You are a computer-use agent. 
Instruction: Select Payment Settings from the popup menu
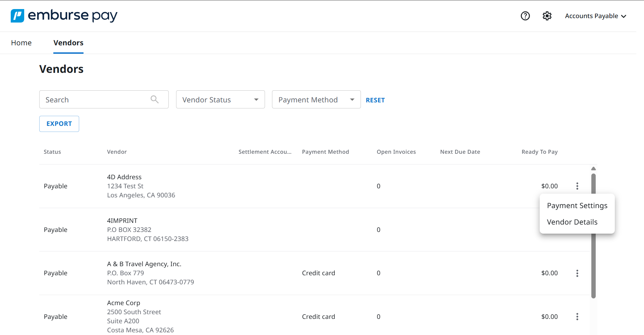(x=577, y=205)
